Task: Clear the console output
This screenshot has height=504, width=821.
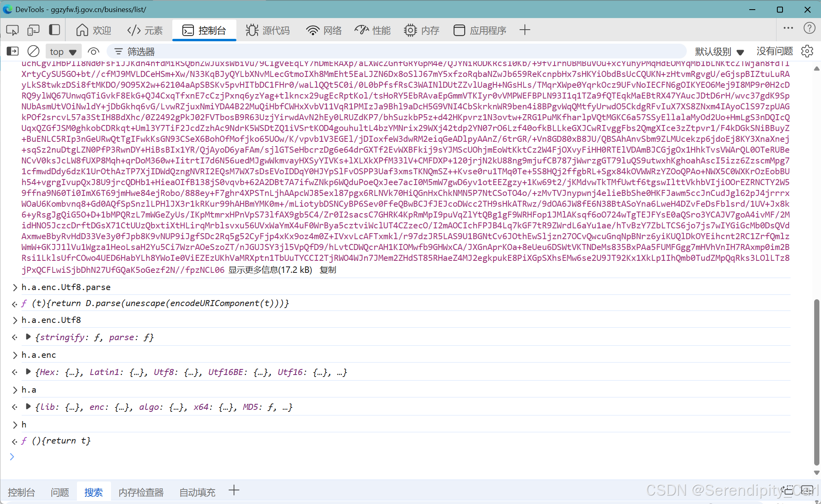Action: pos(33,51)
